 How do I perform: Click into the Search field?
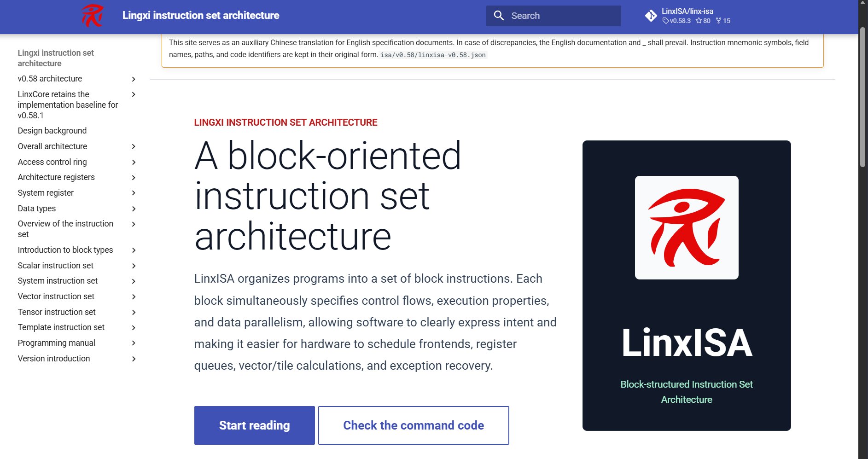point(553,16)
